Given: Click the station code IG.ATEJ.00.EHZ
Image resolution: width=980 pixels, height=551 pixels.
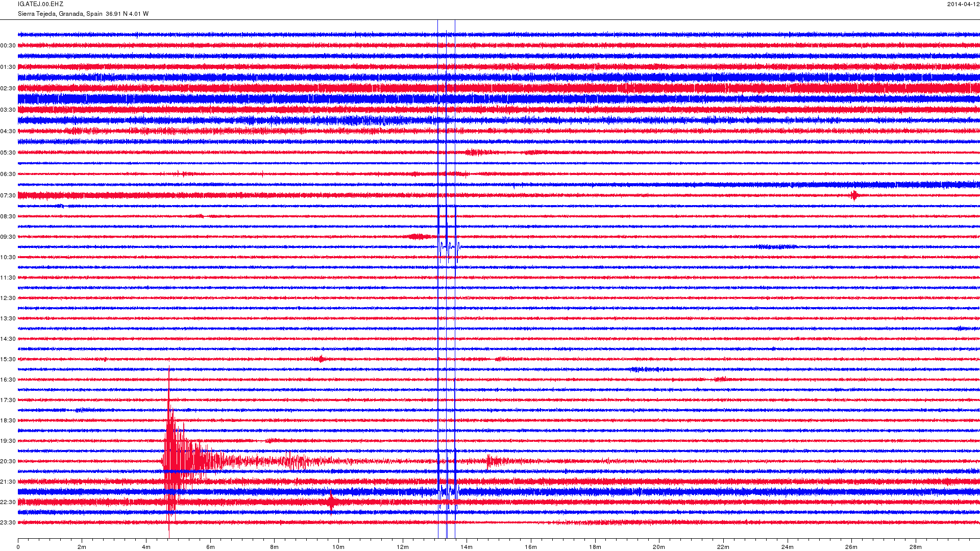Looking at the screenshot, I should (x=40, y=4).
